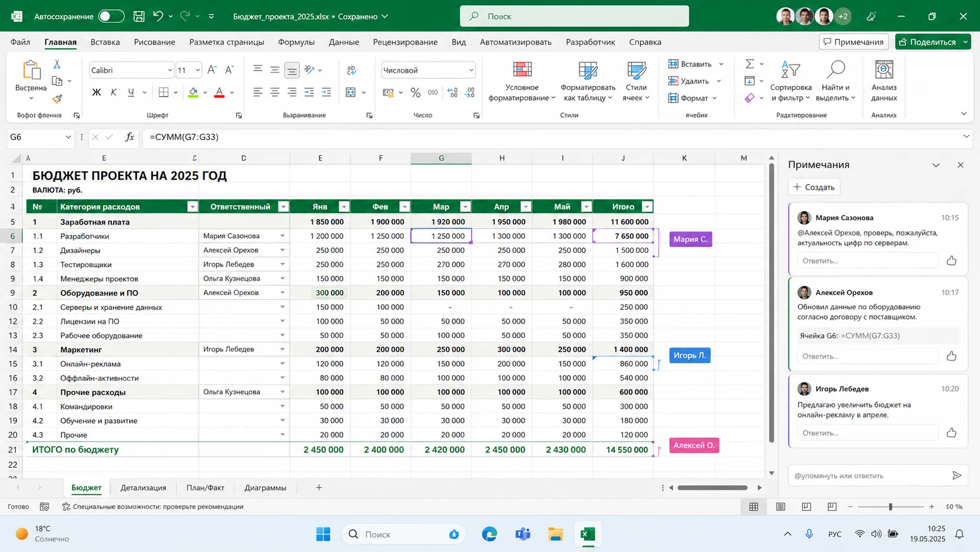Image resolution: width=980 pixels, height=552 pixels.
Task: Switch to the План/Факт sheet tab
Action: tap(205, 487)
